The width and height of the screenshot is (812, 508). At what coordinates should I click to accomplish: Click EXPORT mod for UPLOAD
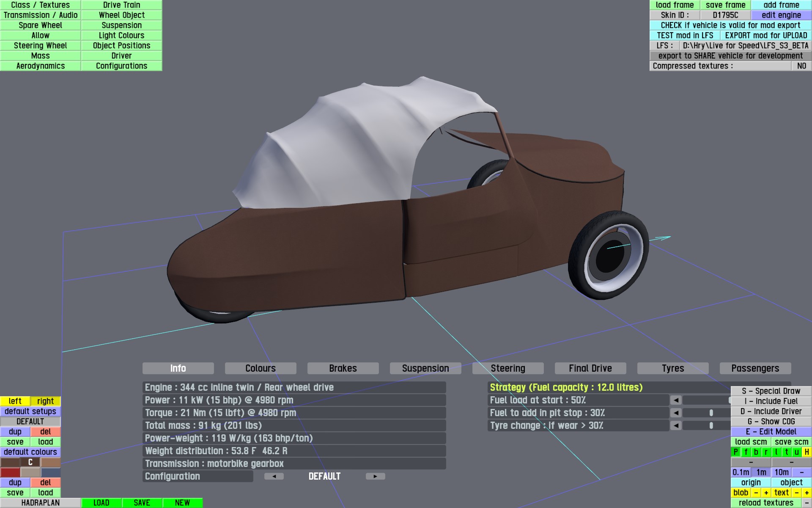pos(765,36)
